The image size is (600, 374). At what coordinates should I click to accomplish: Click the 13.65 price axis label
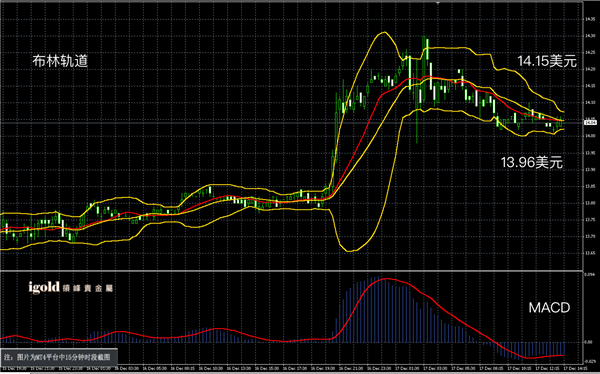click(x=590, y=253)
